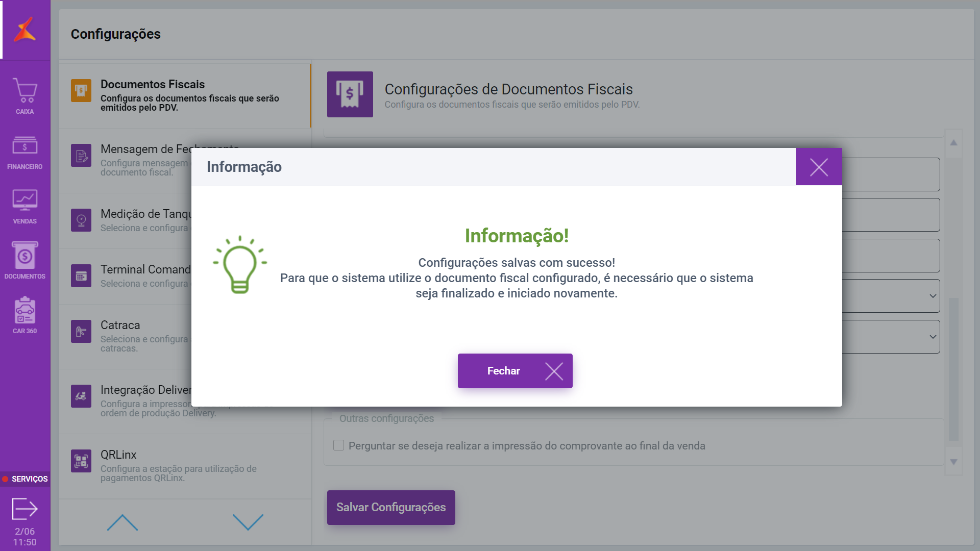Click the Salvar Configurações button
This screenshot has width=980, height=551.
(391, 507)
